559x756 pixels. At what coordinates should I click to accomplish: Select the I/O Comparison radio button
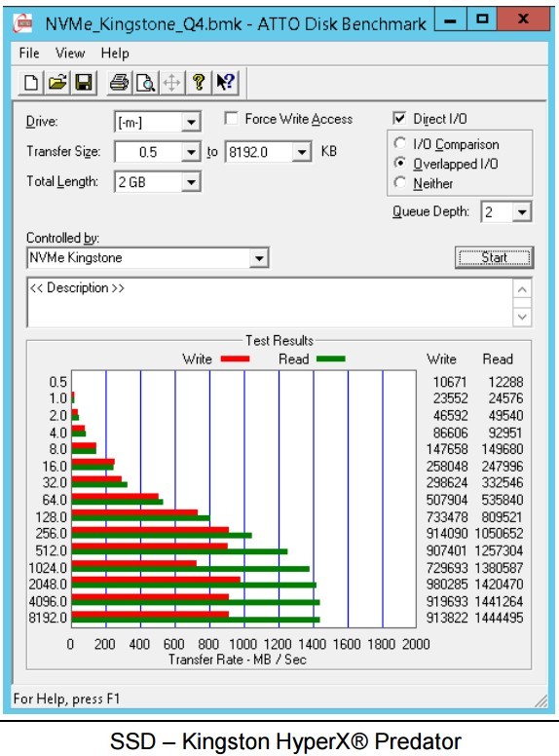399,143
